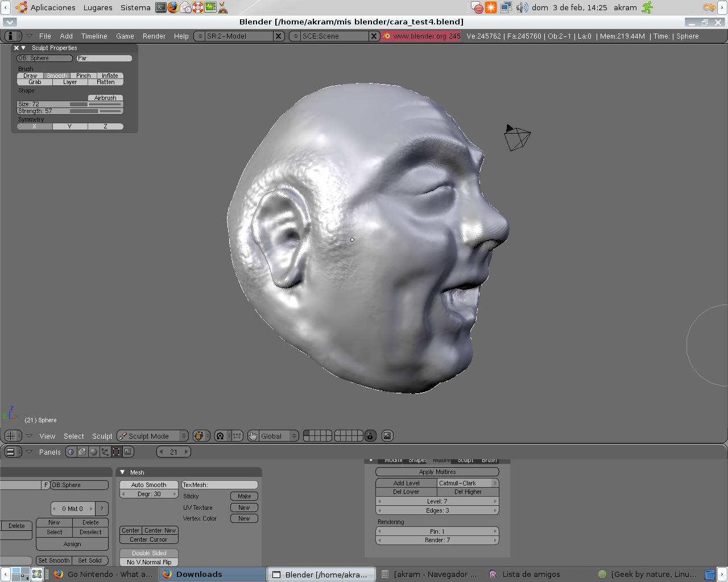Screen dimensions: 728x582
Task: Click the Del Lower button
Action: [x=407, y=492]
